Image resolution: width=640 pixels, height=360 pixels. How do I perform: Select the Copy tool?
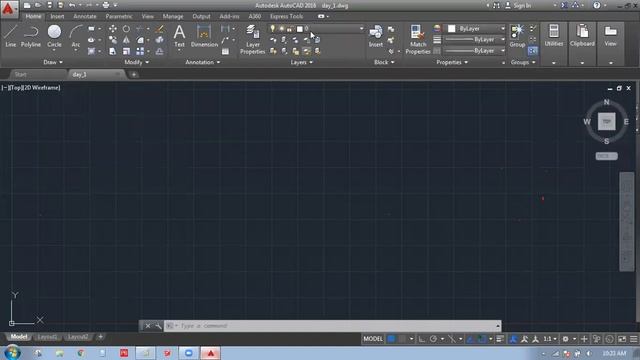(x=112, y=40)
